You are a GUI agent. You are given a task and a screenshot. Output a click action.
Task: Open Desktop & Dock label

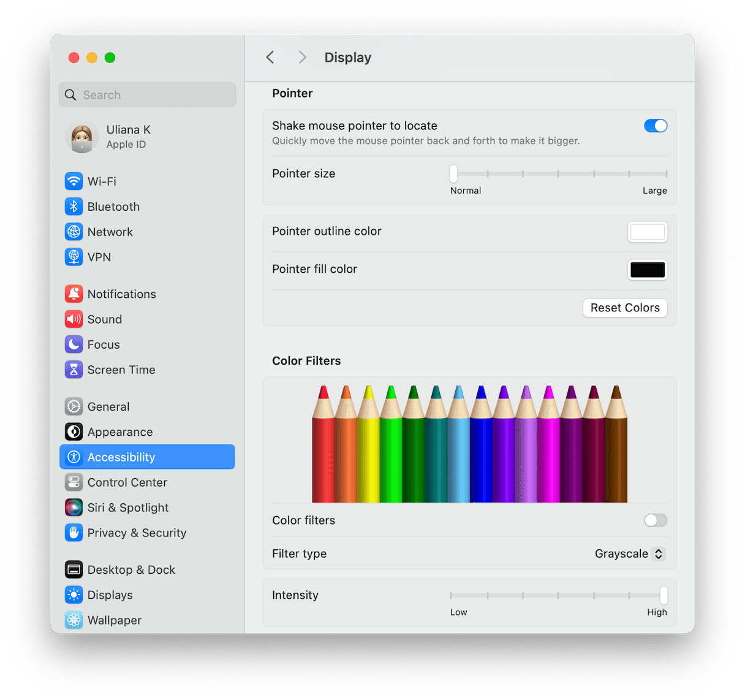[x=131, y=569]
